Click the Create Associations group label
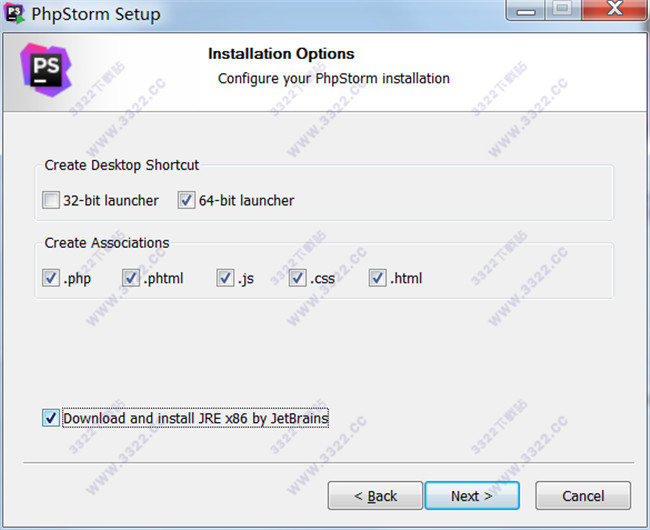Viewport: 650px width, 530px height. tap(107, 243)
